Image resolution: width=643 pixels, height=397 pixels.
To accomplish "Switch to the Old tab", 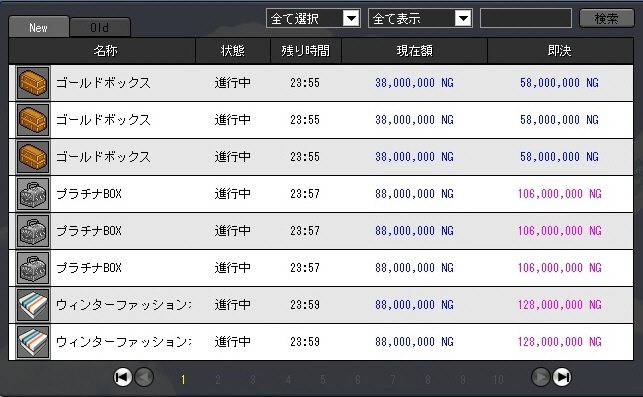I will click(x=100, y=27).
